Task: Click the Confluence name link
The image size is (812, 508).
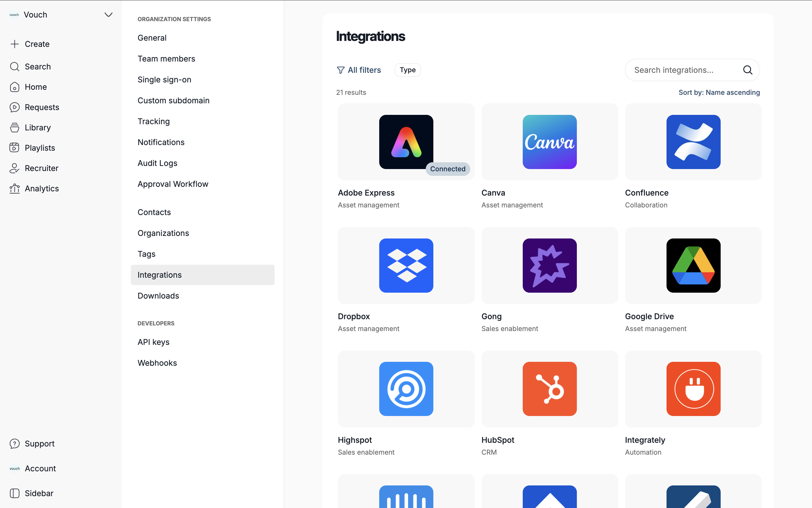Action: coord(646,193)
